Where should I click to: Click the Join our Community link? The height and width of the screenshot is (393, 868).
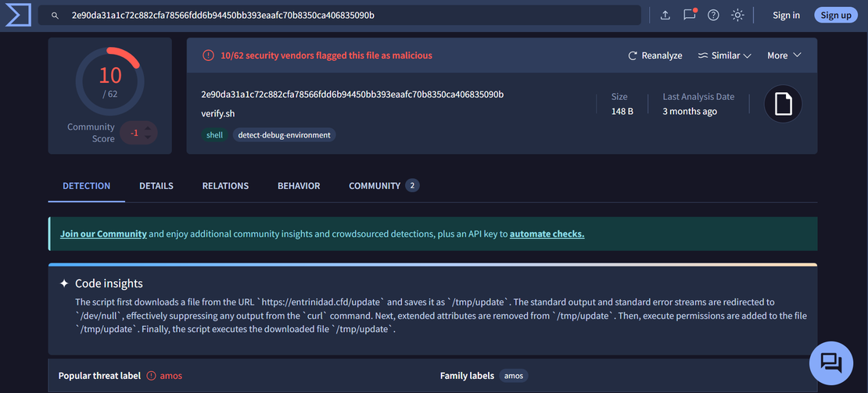coord(103,234)
